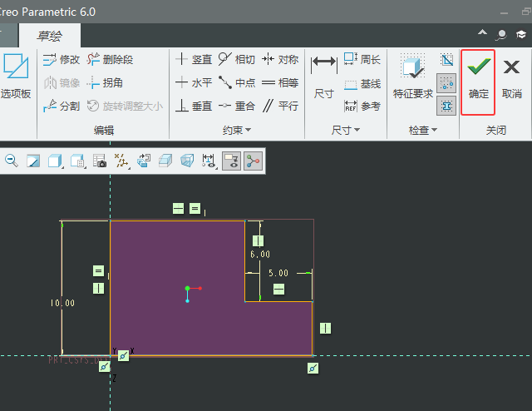
Task: Click the 修改 modify tool
Action: click(x=62, y=60)
